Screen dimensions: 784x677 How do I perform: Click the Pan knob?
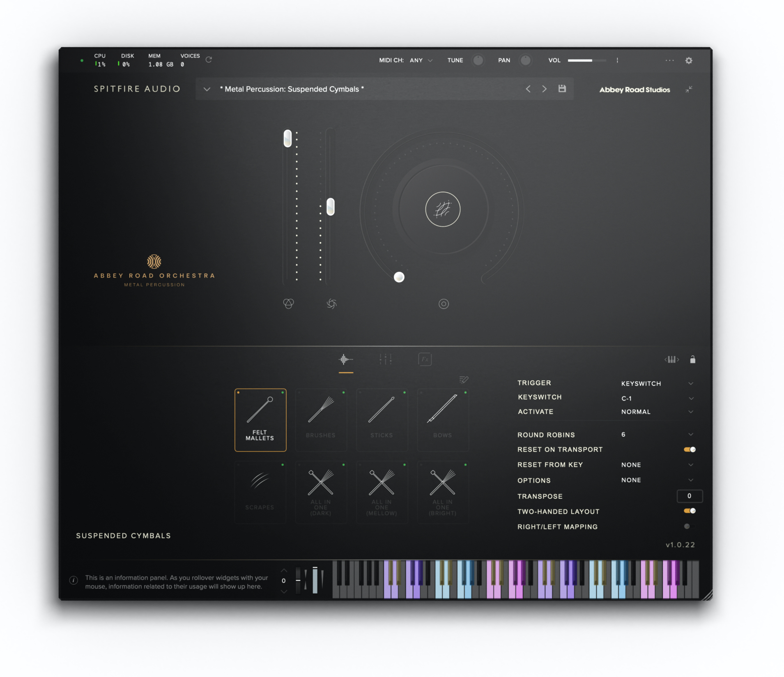point(525,60)
